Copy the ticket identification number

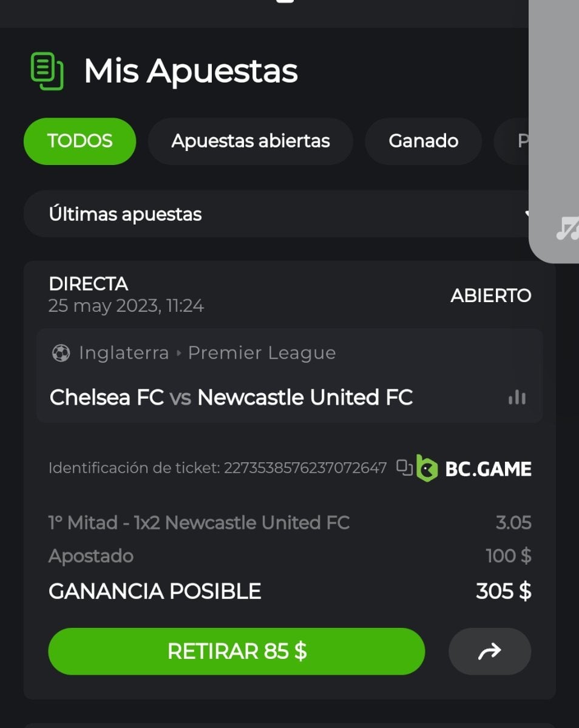point(404,468)
